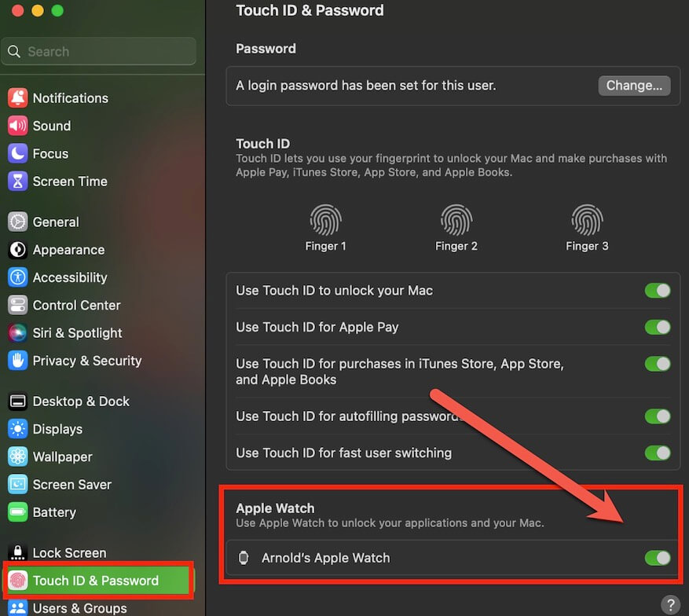The image size is (689, 616).
Task: Open Focus settings in the sidebar
Action: [49, 153]
